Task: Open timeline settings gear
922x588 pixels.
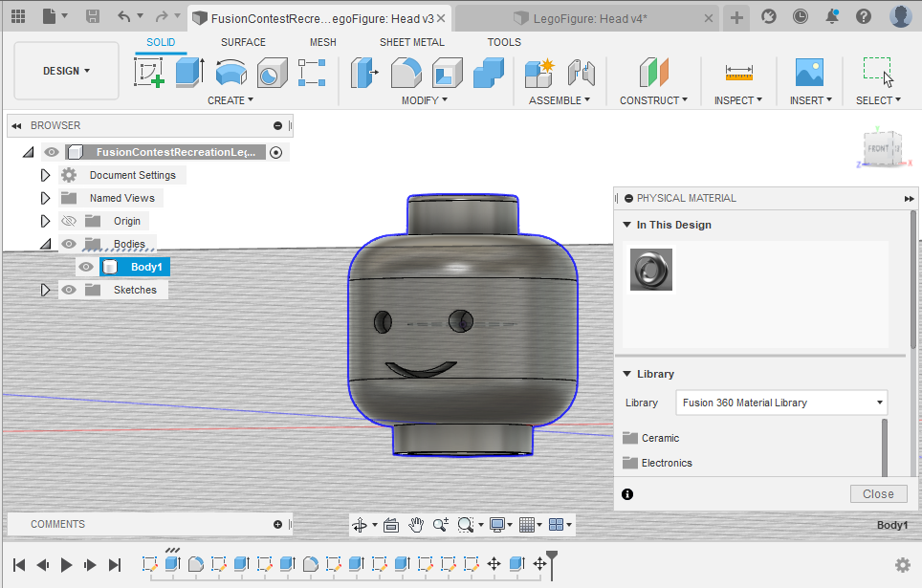Action: [x=903, y=565]
